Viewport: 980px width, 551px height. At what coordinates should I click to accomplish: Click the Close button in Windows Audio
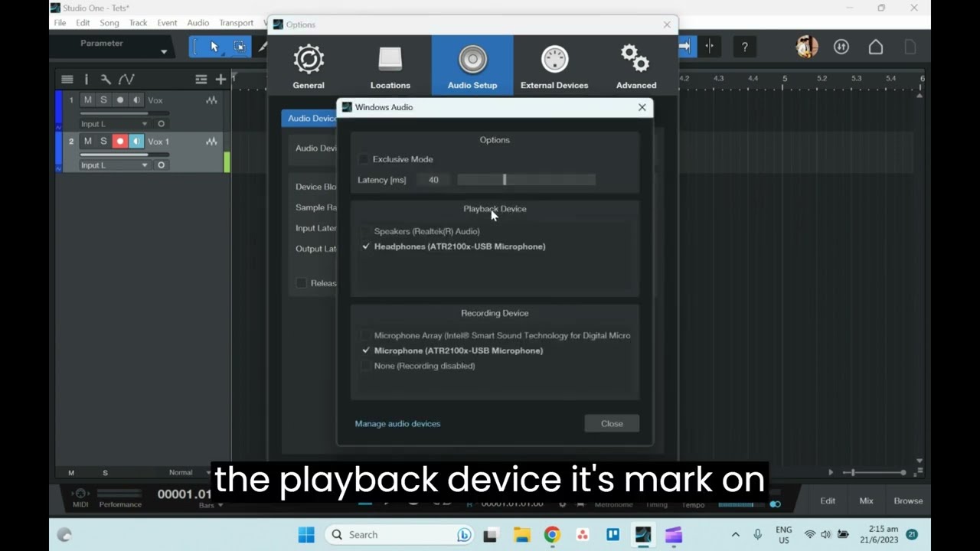[612, 424]
